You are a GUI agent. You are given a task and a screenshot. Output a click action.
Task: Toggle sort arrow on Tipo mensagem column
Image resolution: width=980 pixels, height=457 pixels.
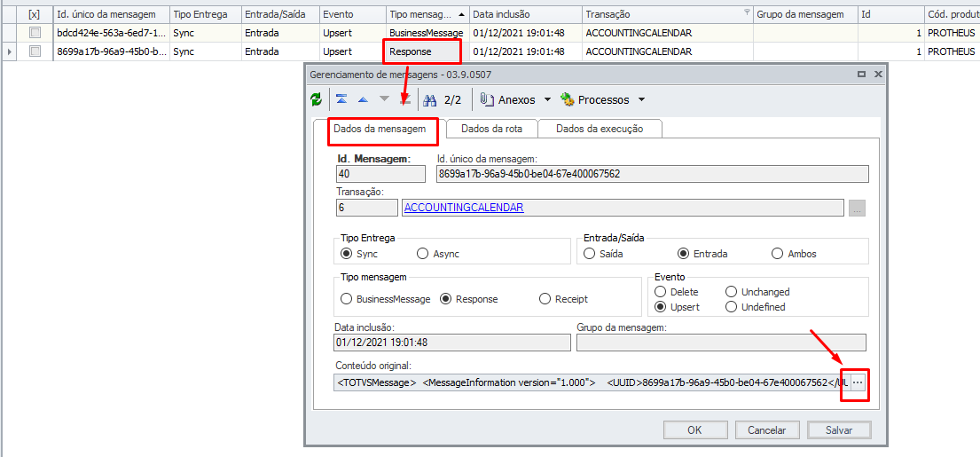tap(461, 14)
